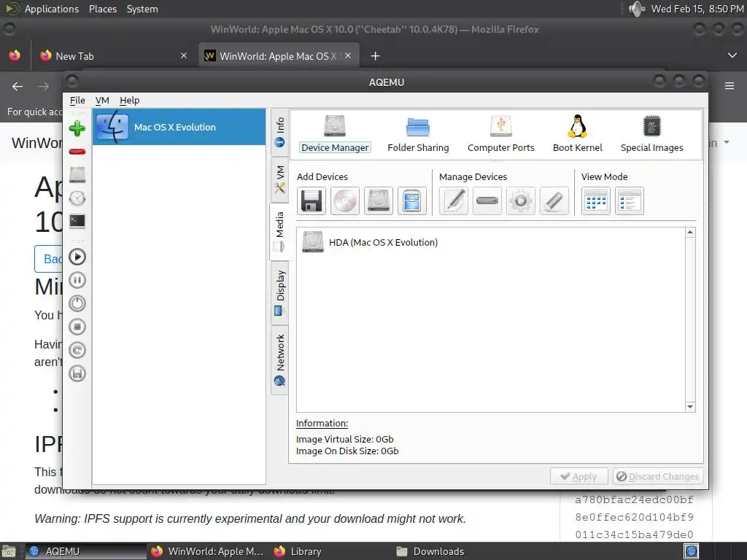Screen dimensions: 747x560
Task: Expand Firefox list all tabs chevron
Action: pyautogui.click(x=732, y=55)
